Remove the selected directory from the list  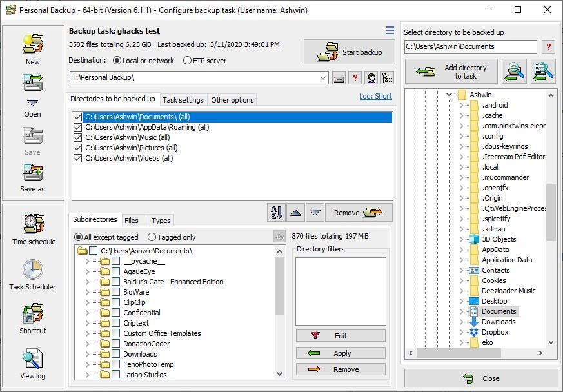pos(359,213)
